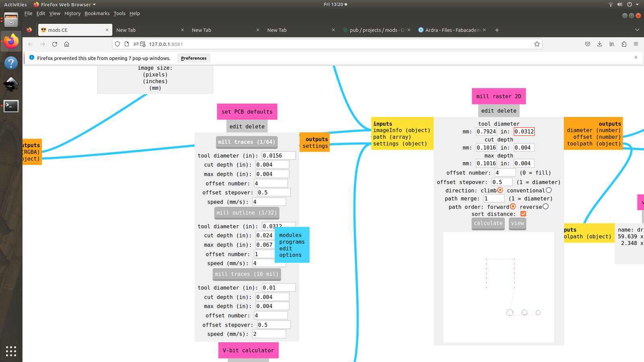Open the extensions puzzle-piece icon
644x362 pixels.
point(624,44)
